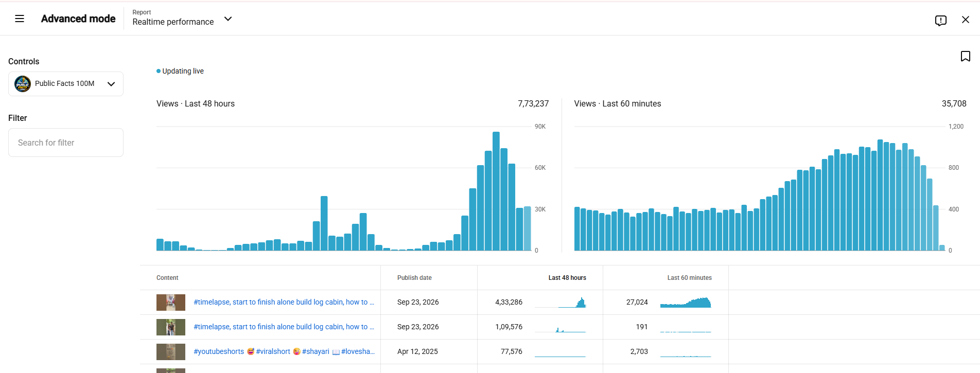Click the Views · Last 60 minutes title
This screenshot has width=980, height=373.
tap(618, 104)
